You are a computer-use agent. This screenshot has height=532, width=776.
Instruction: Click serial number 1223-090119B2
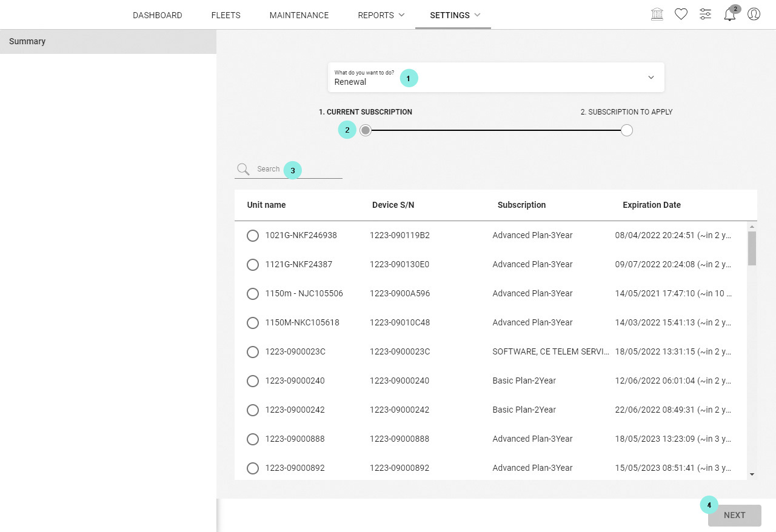pos(400,235)
